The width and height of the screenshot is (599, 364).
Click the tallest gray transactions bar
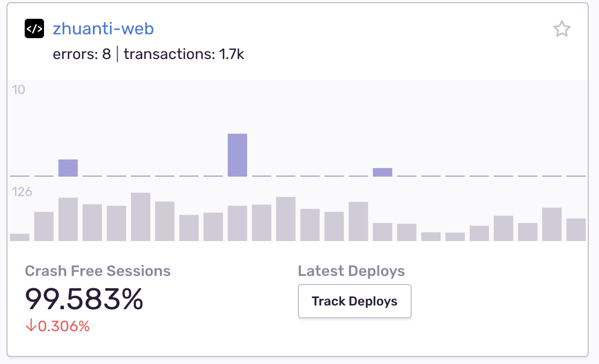pos(141,217)
